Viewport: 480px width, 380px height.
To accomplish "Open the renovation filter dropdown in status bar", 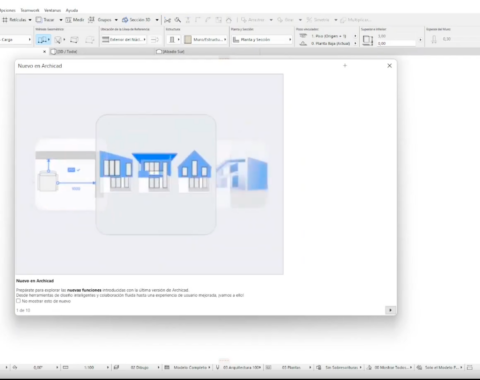I will point(393,367).
